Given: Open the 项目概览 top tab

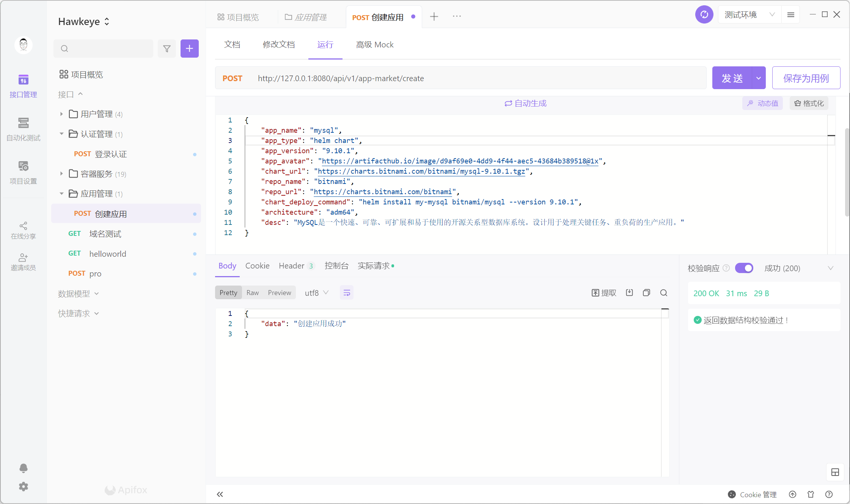Looking at the screenshot, I should [238, 17].
